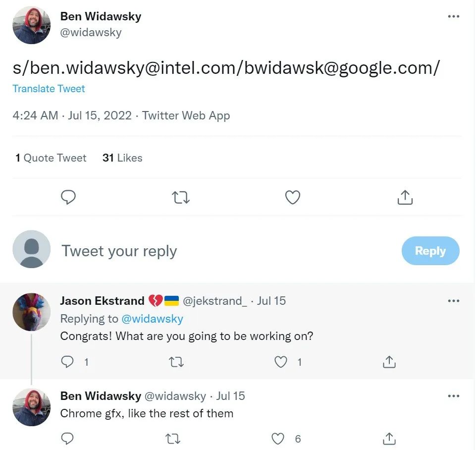Click the Translate Tweet link
The height and width of the screenshot is (450, 476).
(x=49, y=89)
